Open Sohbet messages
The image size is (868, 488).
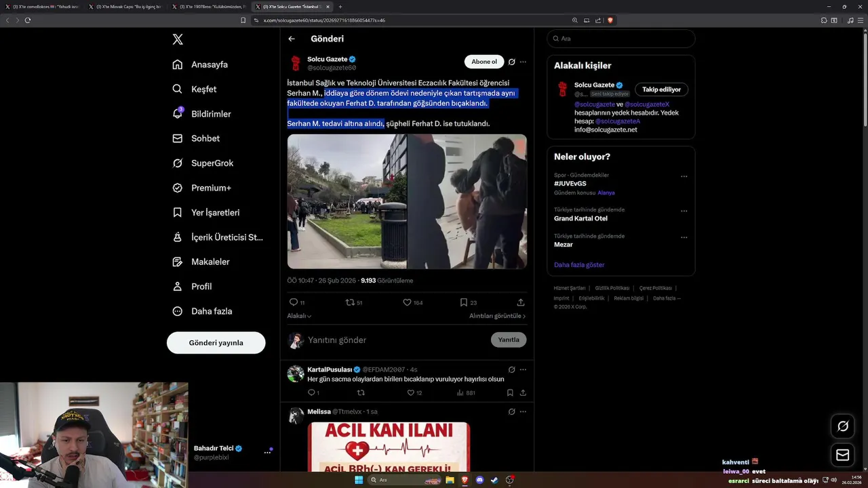coord(196,138)
